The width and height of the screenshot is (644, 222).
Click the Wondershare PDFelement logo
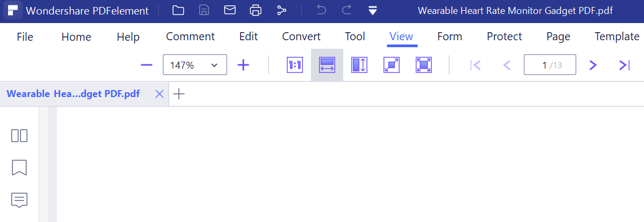13,11
